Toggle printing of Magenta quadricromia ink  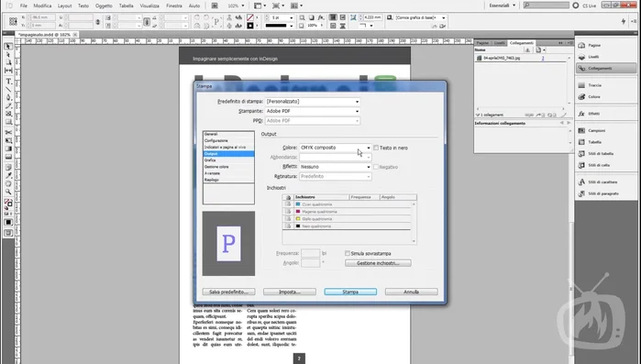[x=288, y=212]
